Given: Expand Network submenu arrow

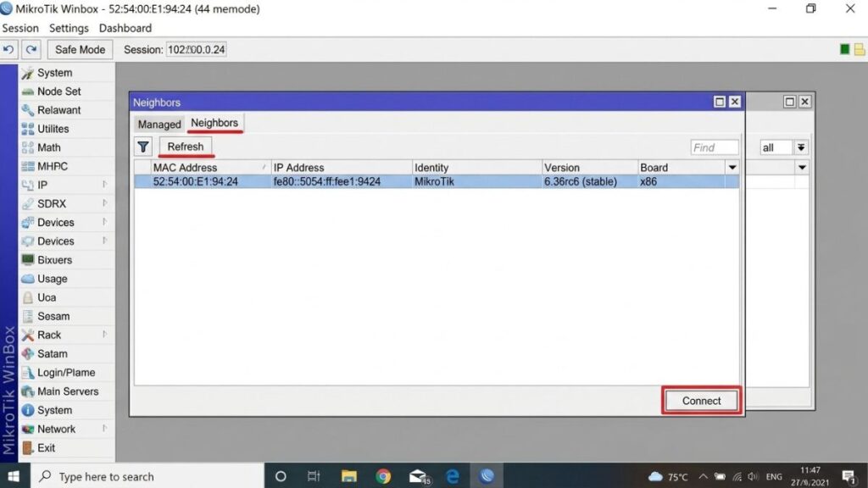Looking at the screenshot, I should pyautogui.click(x=104, y=428).
